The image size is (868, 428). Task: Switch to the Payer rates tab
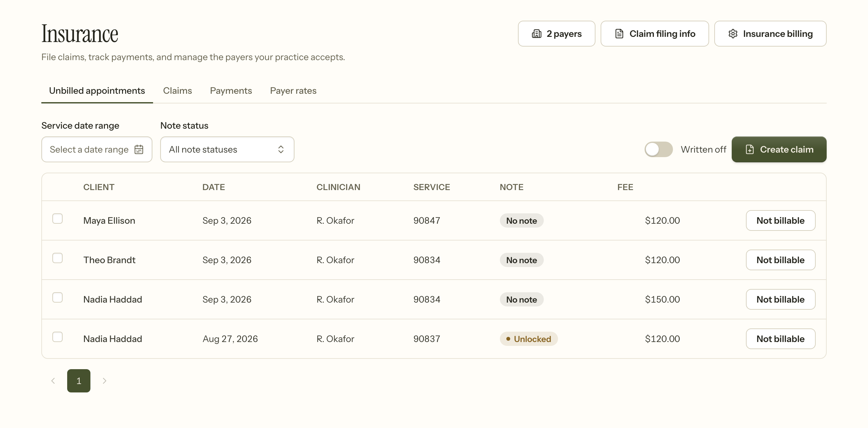tap(293, 91)
